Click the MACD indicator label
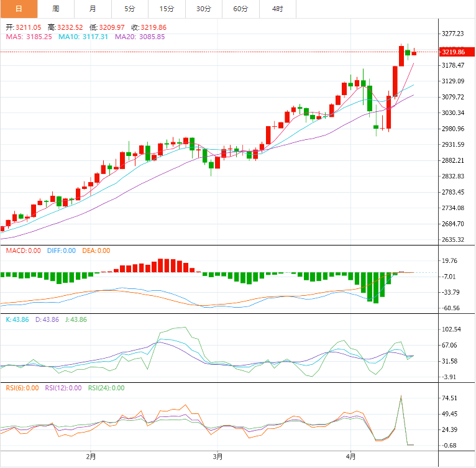Screen dimensions: 476x468 coord(24,250)
